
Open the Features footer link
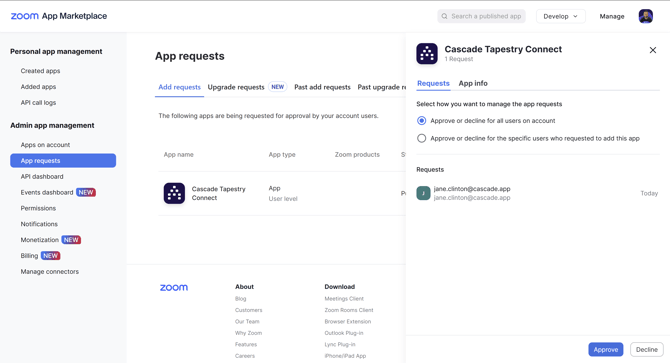[x=246, y=344]
